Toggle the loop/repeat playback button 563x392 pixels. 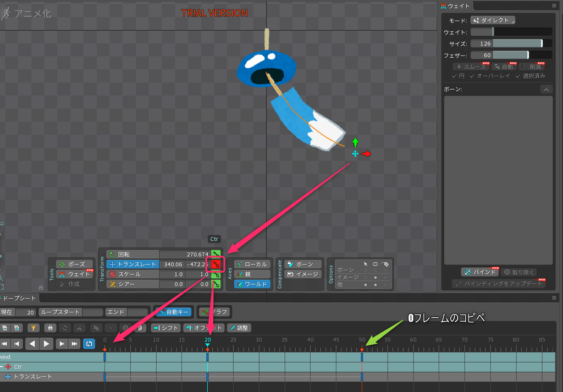pos(89,344)
